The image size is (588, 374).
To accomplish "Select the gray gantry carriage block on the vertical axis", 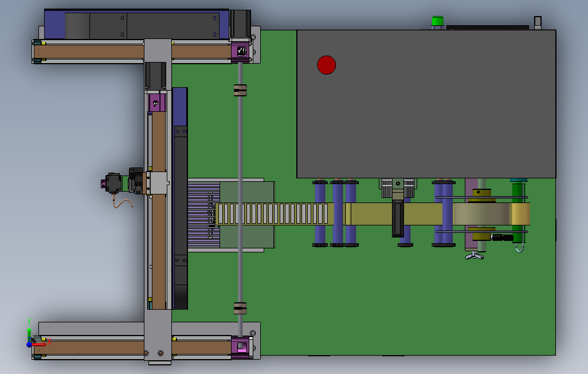I will point(158,183).
